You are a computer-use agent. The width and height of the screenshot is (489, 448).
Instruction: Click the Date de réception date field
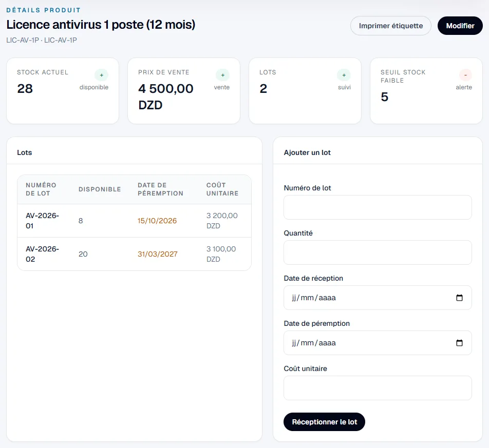tap(378, 298)
